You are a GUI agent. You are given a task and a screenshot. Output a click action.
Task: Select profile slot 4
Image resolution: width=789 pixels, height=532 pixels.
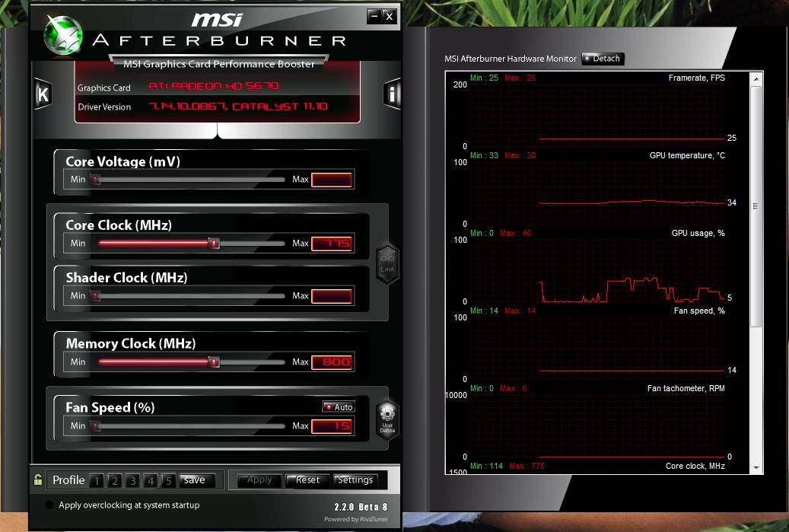tap(151, 481)
